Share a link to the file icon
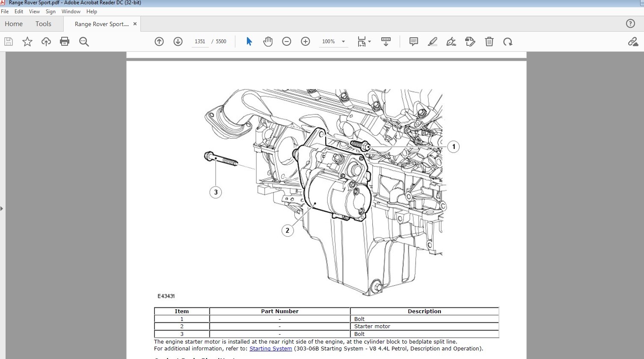Screen dimensions: 644x359 tap(633, 42)
